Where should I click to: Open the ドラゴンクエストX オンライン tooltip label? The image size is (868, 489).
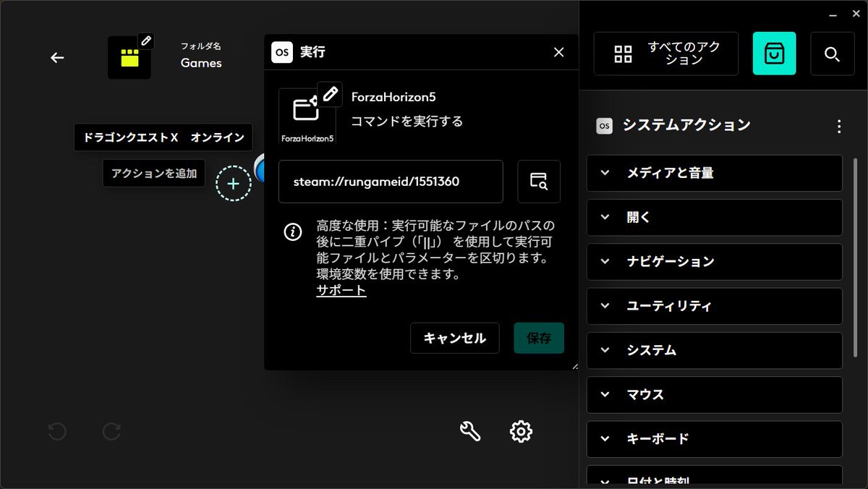pos(163,137)
